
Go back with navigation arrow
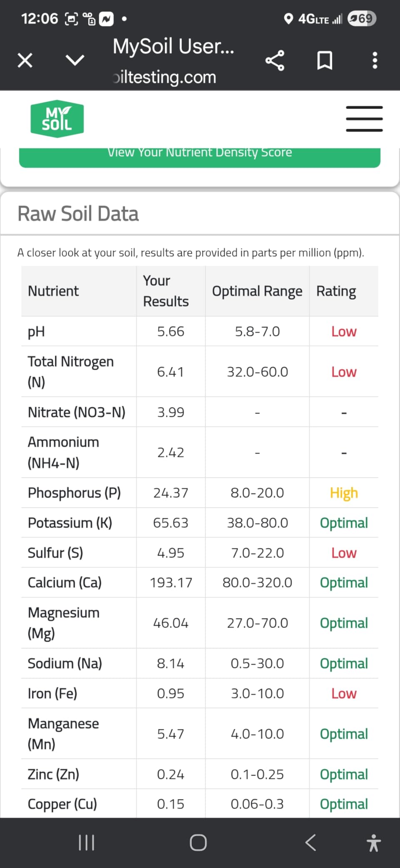(x=311, y=843)
